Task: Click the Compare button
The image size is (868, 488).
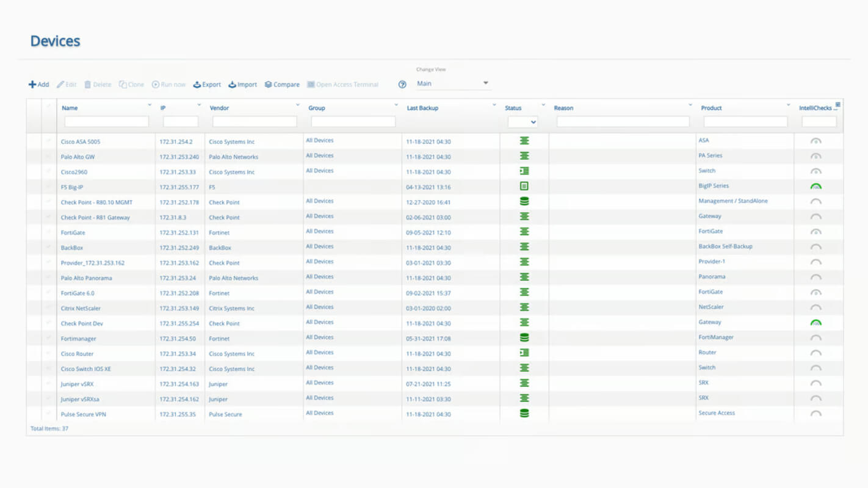Action: coord(282,85)
